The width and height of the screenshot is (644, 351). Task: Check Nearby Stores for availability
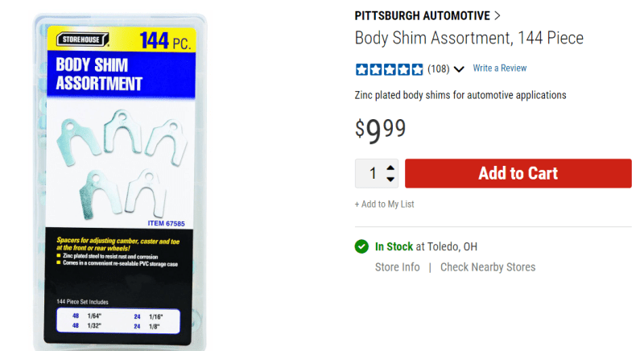(x=488, y=267)
